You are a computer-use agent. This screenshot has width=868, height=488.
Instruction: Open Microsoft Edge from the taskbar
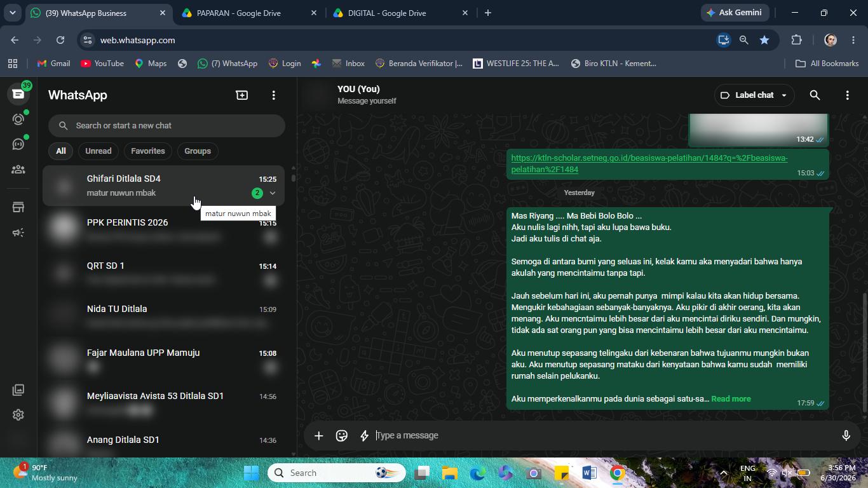(477, 473)
